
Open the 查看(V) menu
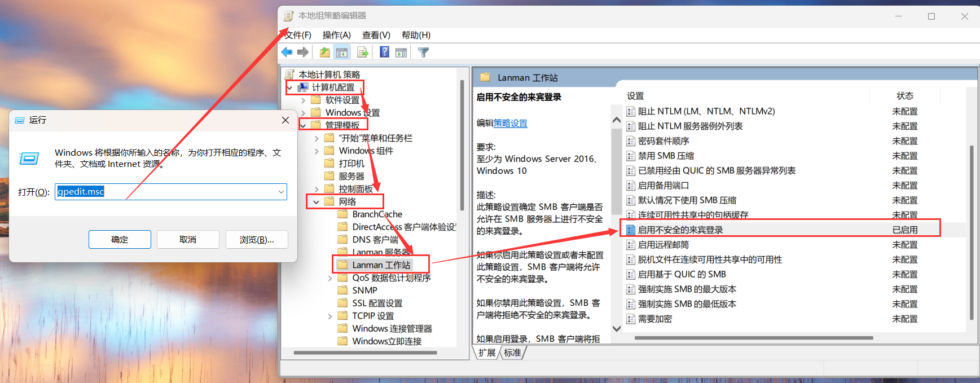(x=376, y=35)
